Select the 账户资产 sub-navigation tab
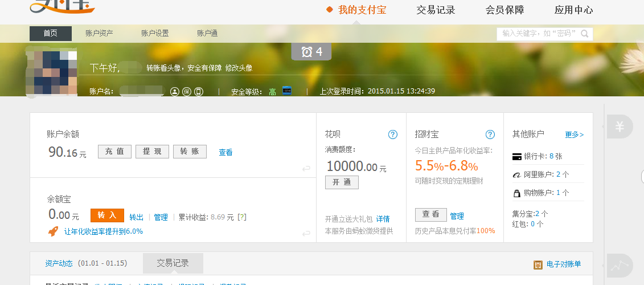The image size is (644, 285). (100, 34)
